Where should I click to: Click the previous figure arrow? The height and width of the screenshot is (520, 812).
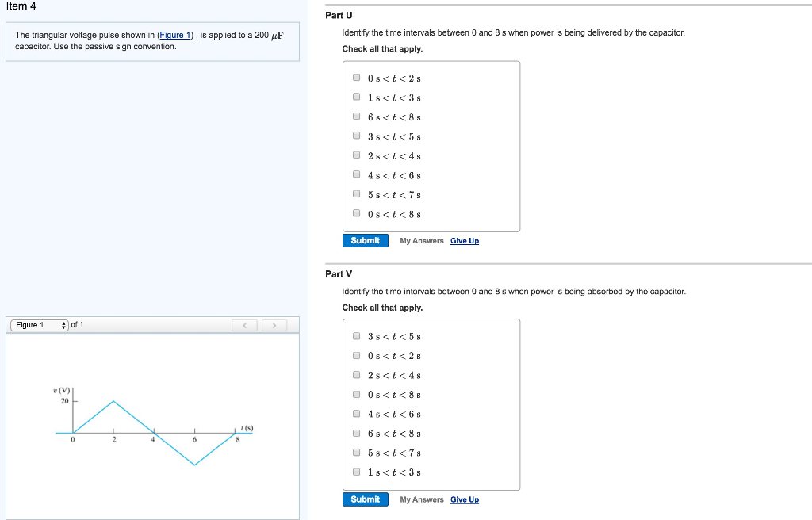[x=244, y=325]
